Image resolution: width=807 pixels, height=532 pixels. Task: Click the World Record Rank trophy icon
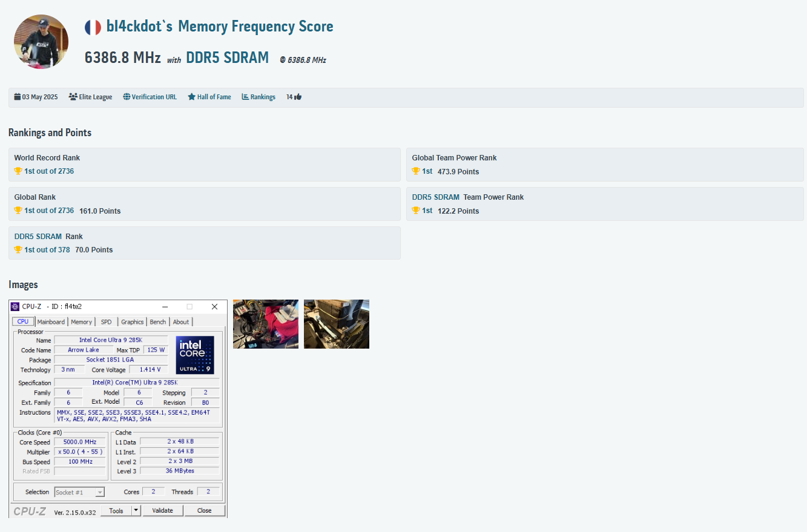(x=18, y=171)
